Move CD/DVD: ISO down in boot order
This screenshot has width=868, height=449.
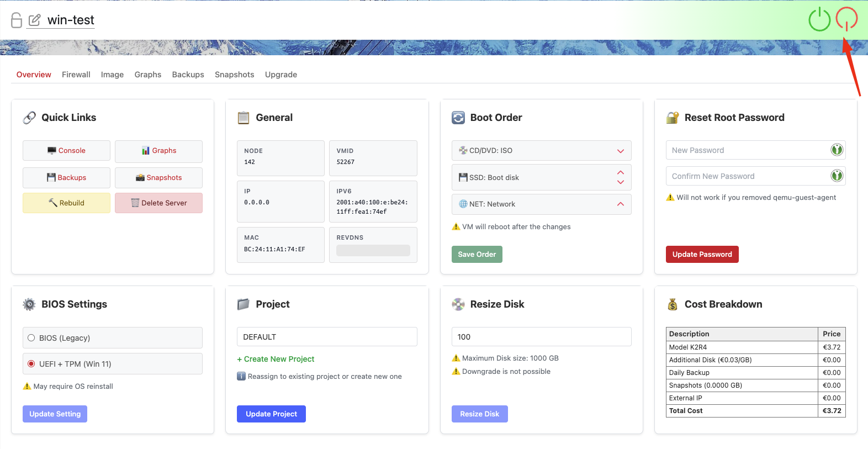click(621, 151)
